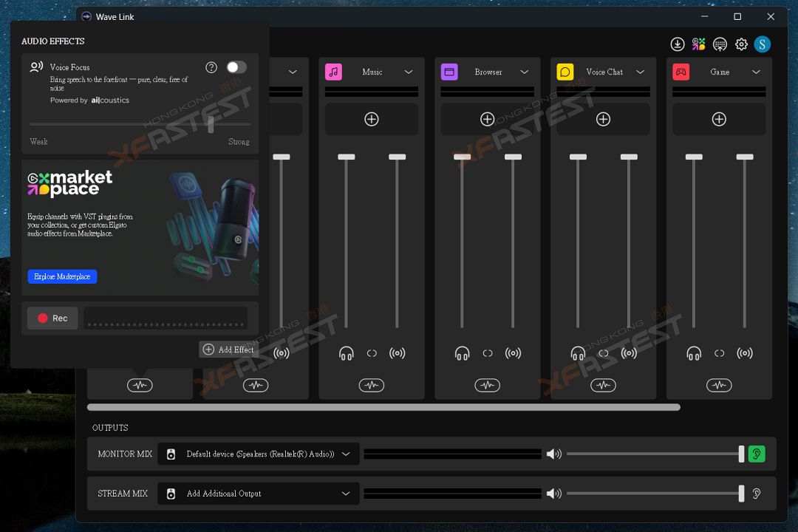
Task: Click the Stream Mix device speaker icon
Action: point(171,494)
